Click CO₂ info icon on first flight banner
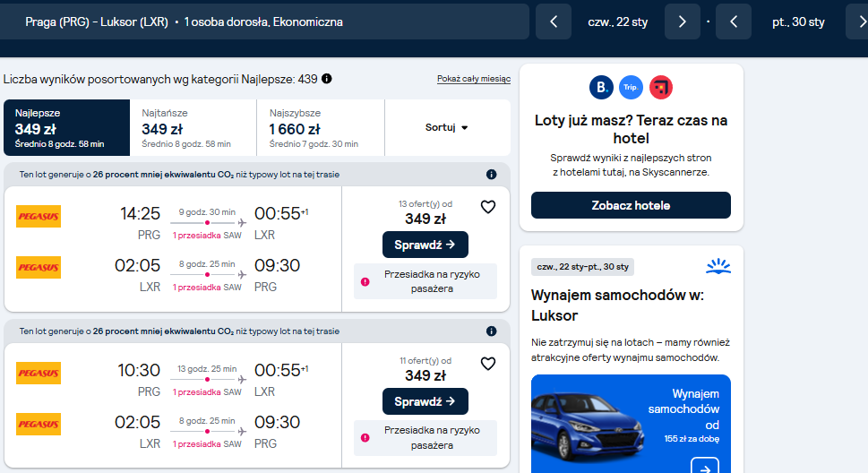Screen dimensions: 868x473 click(x=491, y=175)
